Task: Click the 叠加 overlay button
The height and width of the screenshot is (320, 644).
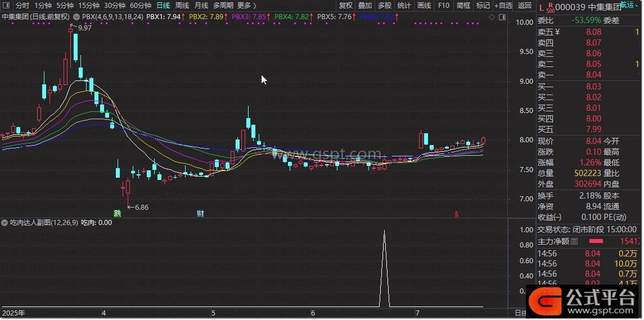Action: [x=364, y=5]
